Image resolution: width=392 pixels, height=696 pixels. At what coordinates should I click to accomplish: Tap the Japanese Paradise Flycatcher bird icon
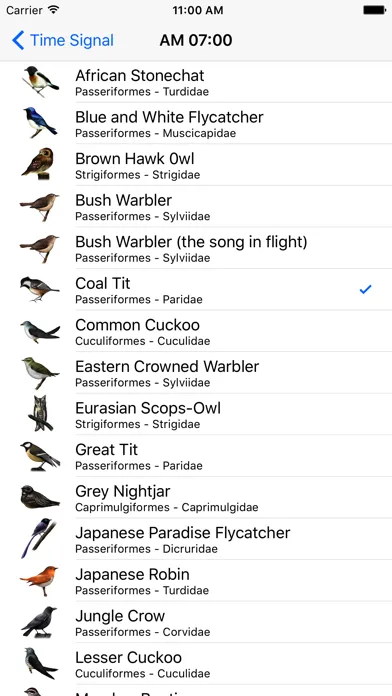coord(39,538)
